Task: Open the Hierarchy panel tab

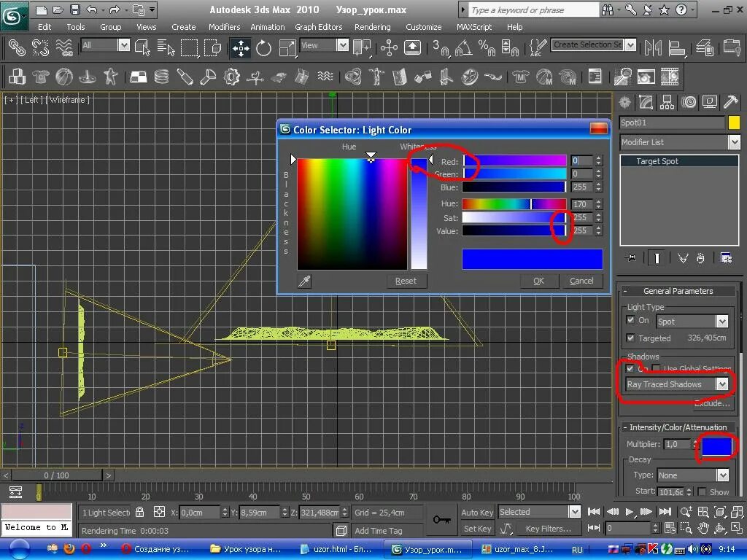Action: pos(666,102)
